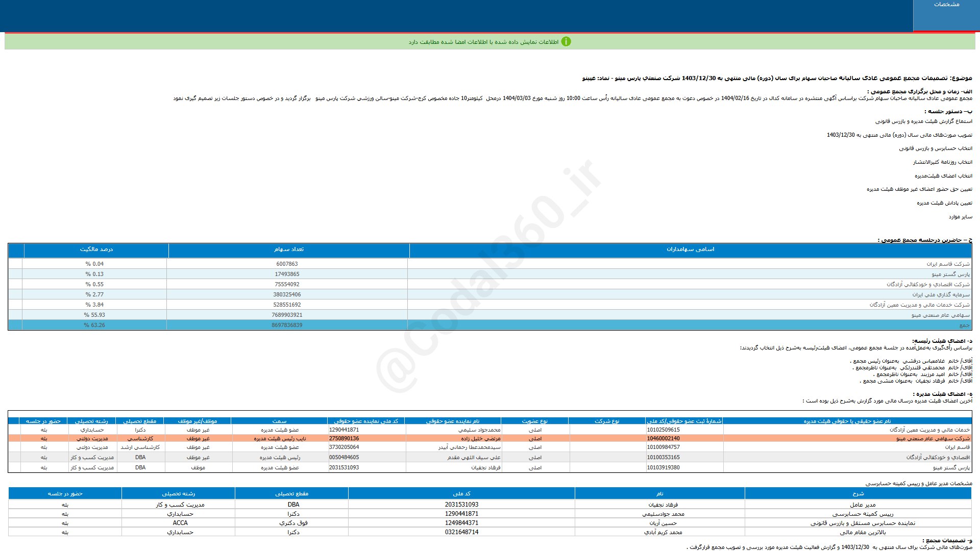
Task: Click national code 1249844371 cell
Action: click(461, 523)
